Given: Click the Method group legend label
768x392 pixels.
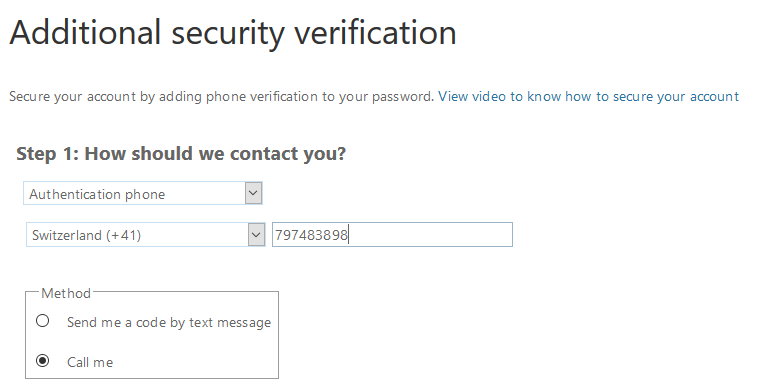Looking at the screenshot, I should tap(66, 293).
